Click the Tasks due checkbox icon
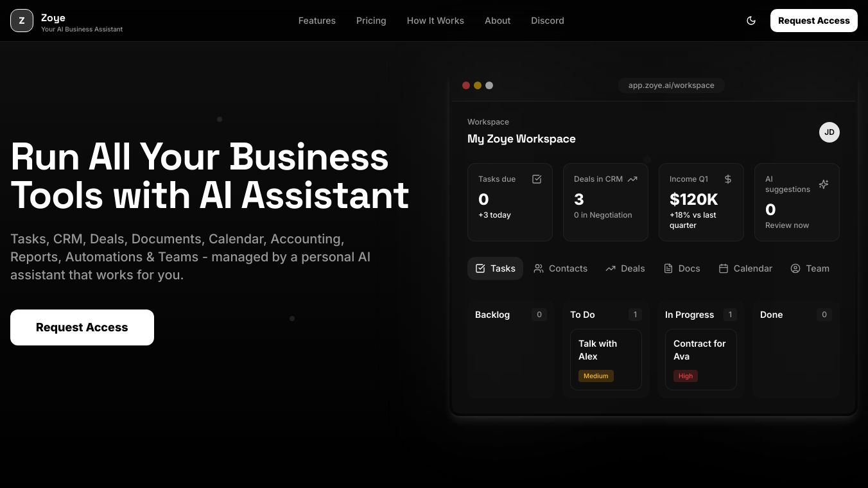Viewport: 868px width, 488px height. coord(537,179)
